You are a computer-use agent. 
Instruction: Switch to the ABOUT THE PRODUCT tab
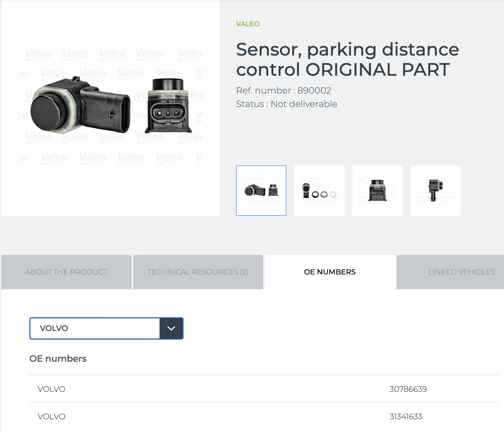pyautogui.click(x=66, y=272)
